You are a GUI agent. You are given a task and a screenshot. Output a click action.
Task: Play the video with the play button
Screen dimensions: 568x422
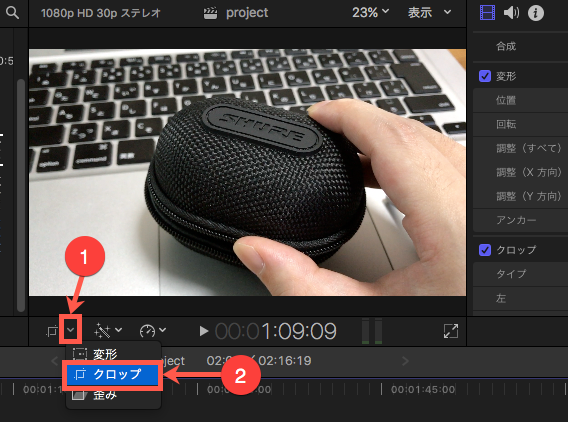(x=204, y=331)
